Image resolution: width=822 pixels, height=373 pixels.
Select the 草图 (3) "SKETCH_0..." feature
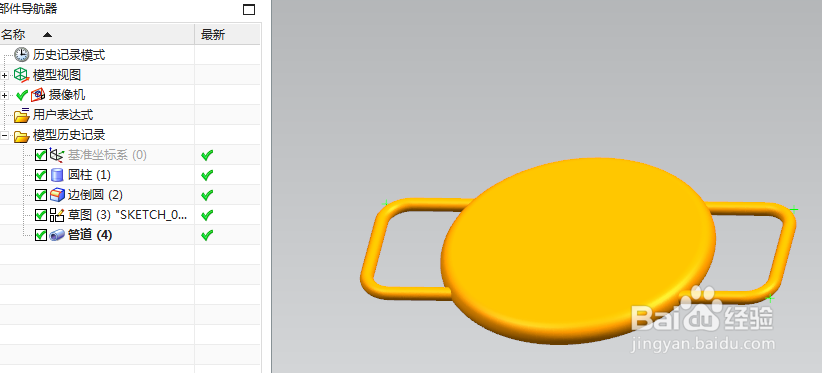point(127,215)
